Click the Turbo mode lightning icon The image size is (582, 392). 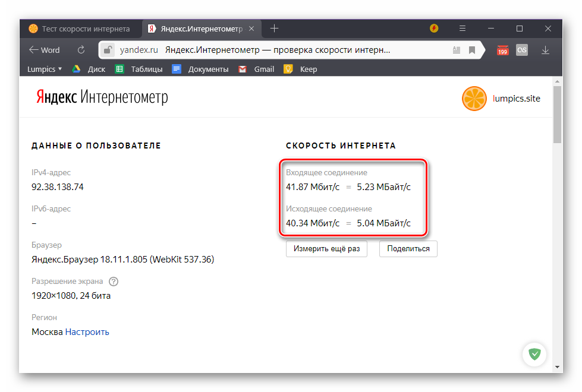pos(434,29)
